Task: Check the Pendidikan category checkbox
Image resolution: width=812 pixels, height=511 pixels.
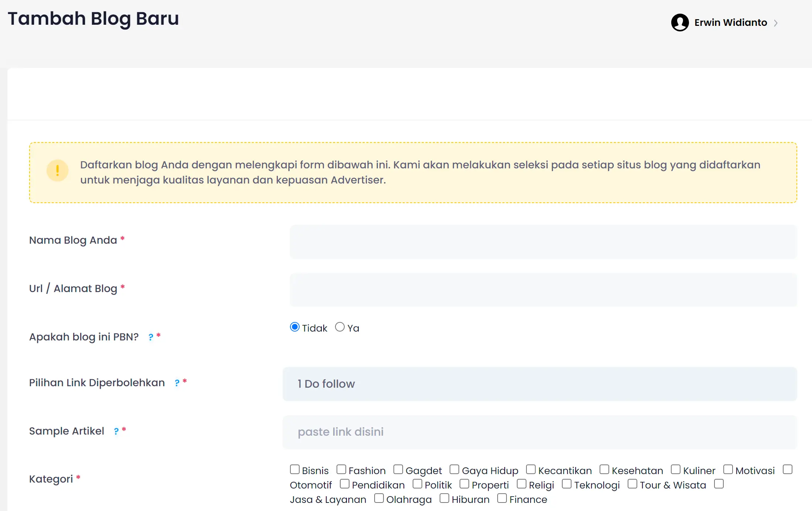Action: [x=345, y=484]
